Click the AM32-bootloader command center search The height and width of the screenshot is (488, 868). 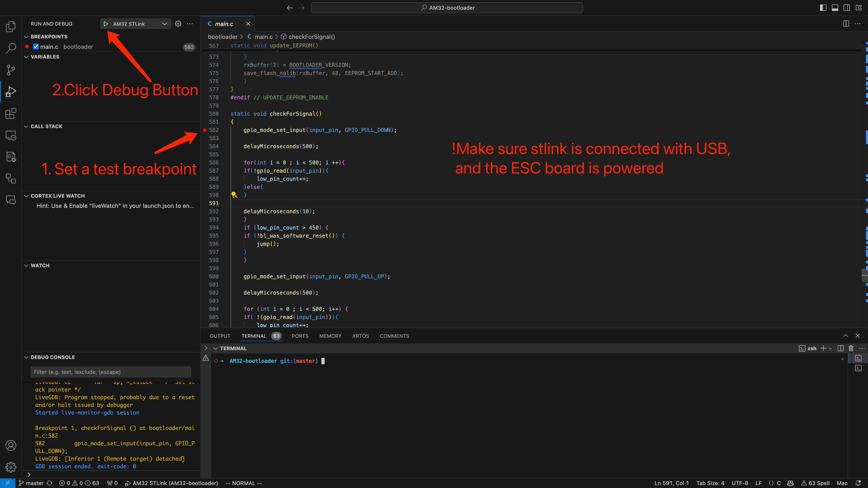447,8
